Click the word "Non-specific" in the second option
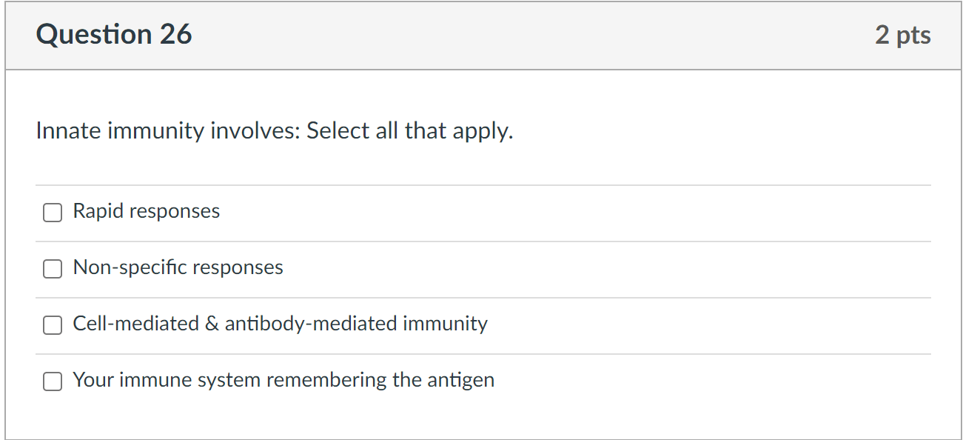This screenshot has width=980, height=440. (x=119, y=267)
